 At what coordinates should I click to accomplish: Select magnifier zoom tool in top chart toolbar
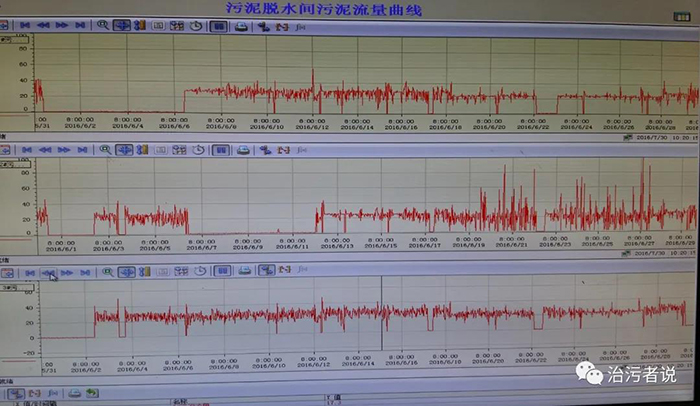coord(103,24)
